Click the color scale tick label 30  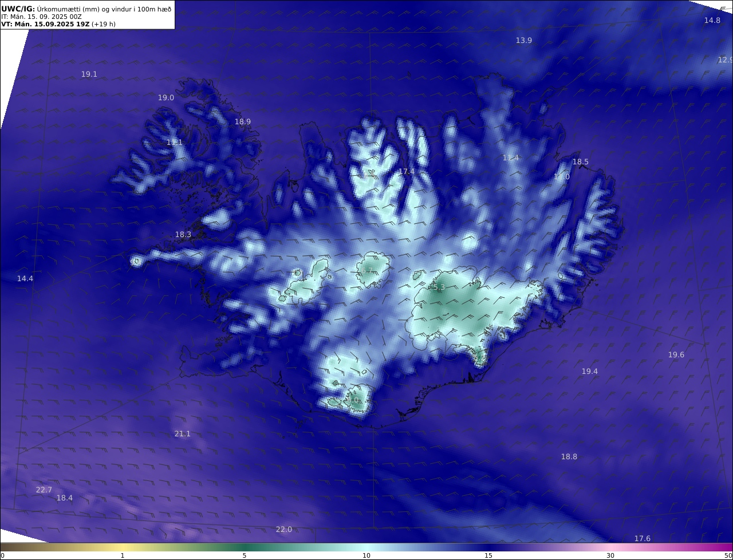pyautogui.click(x=610, y=555)
